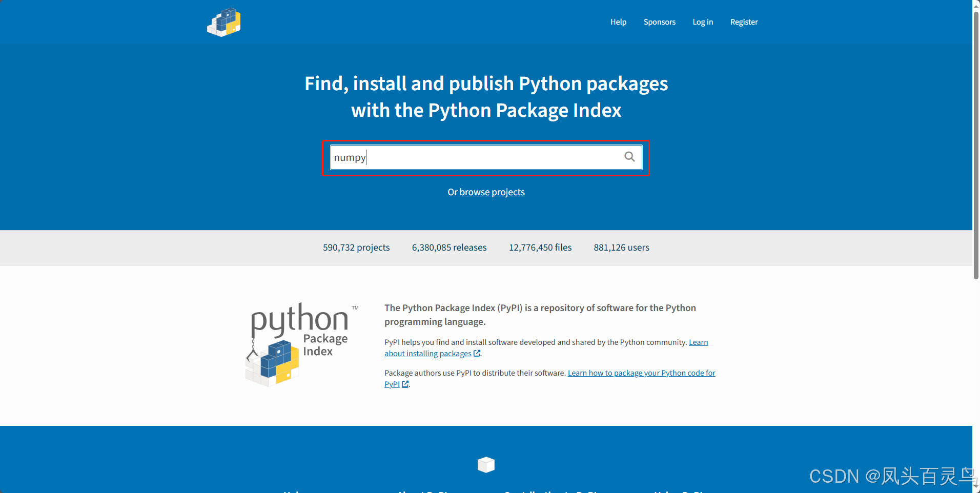
Task: Click the Python Package Index logo image
Action: click(x=302, y=344)
